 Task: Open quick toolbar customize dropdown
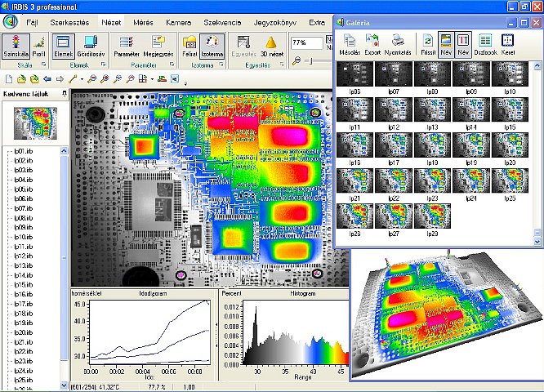pyautogui.click(x=185, y=83)
